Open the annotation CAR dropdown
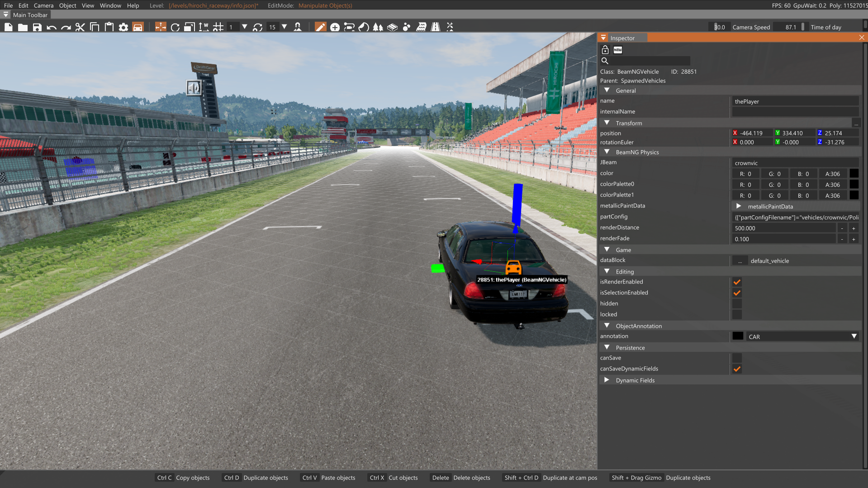The width and height of the screenshot is (868, 488). click(802, 336)
